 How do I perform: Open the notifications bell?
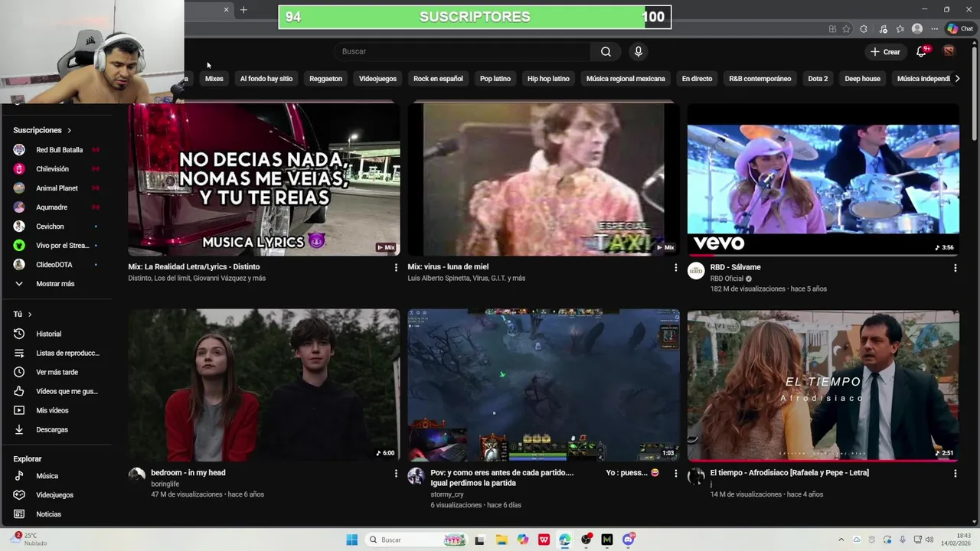(x=922, y=51)
